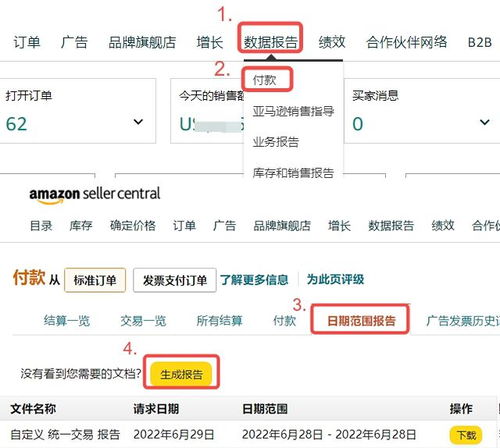Open the 广告 menu in top navigation
The height and width of the screenshot is (448, 500).
(74, 42)
